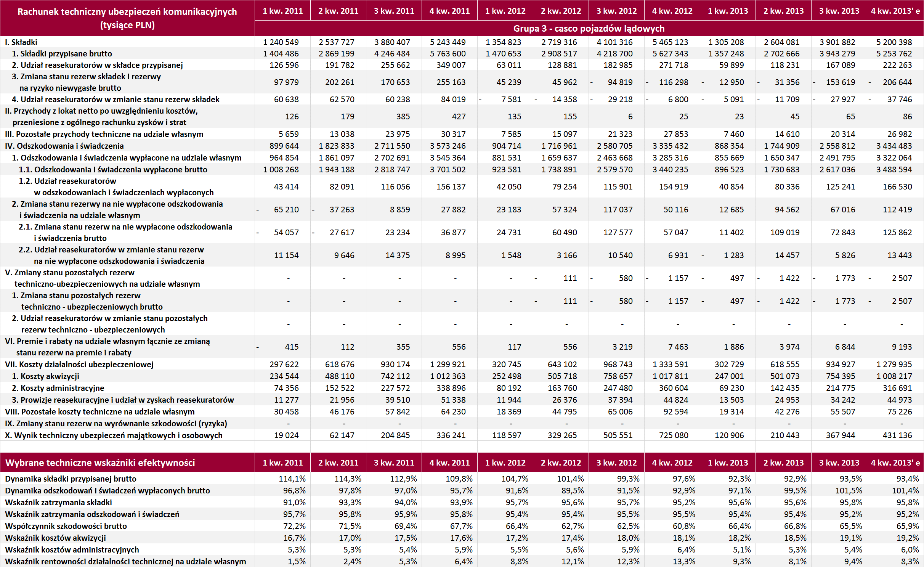The height and width of the screenshot is (567, 924).
Task: Click value 44 973 in reinsurance commissions row
Action: click(x=900, y=400)
